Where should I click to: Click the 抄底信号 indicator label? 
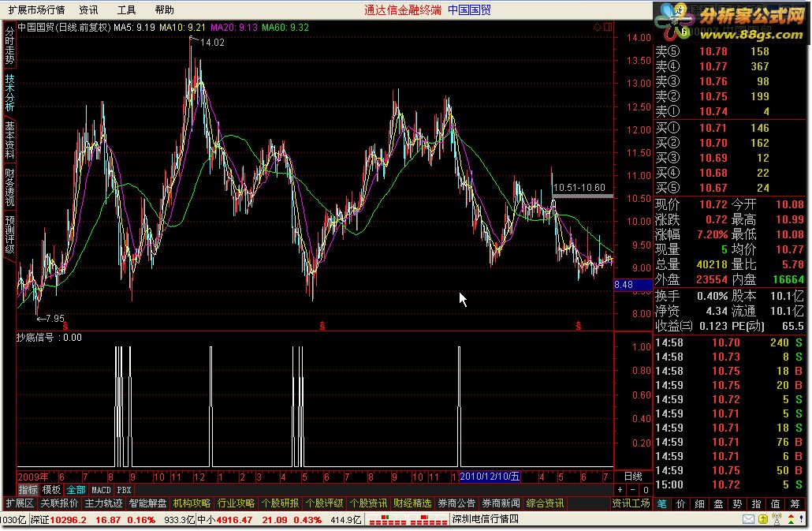[35, 337]
